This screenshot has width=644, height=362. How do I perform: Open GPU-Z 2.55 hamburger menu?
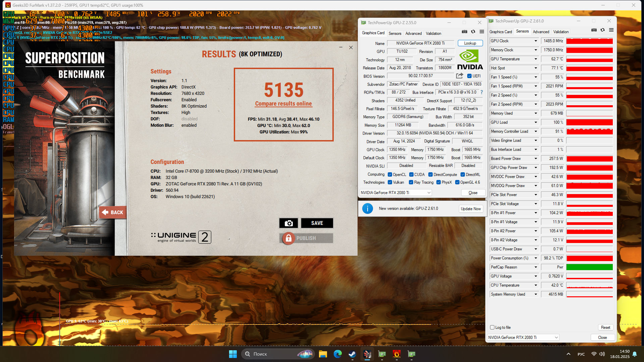482,32
